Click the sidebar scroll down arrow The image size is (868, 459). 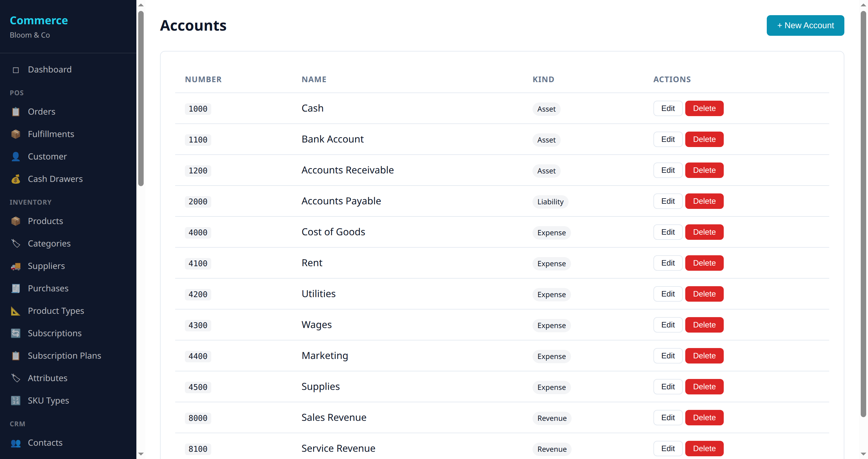click(141, 454)
